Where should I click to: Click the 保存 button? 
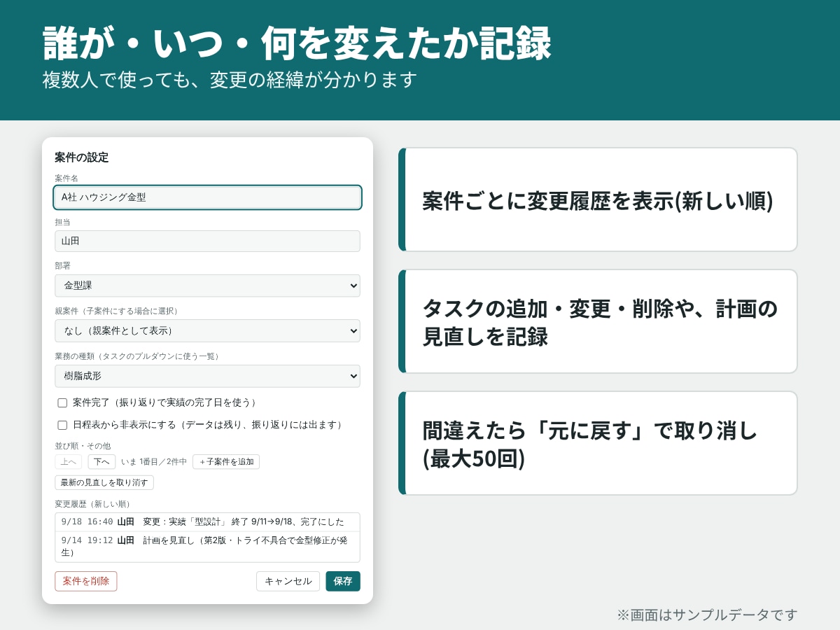[x=343, y=581]
